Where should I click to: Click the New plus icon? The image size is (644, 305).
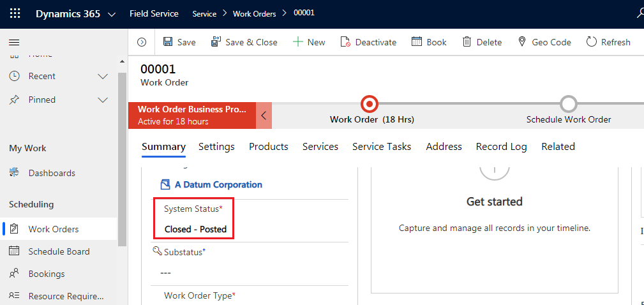coord(298,42)
